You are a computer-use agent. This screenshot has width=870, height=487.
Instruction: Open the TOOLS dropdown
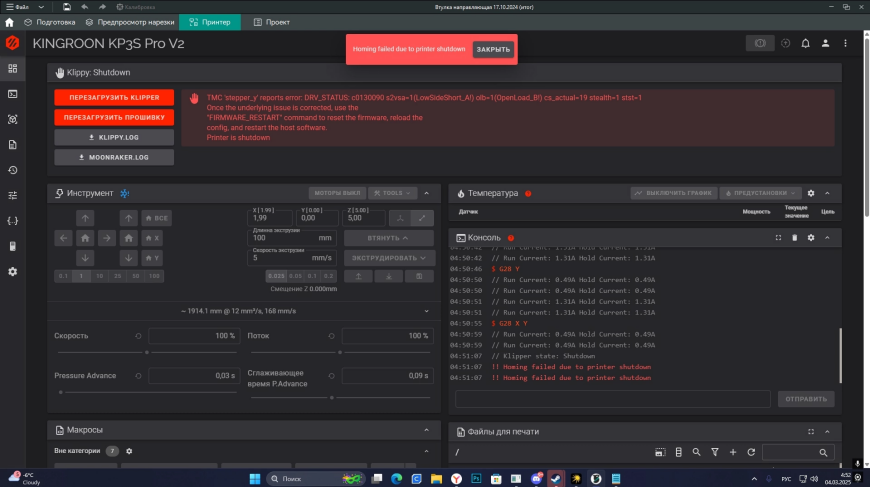click(392, 193)
